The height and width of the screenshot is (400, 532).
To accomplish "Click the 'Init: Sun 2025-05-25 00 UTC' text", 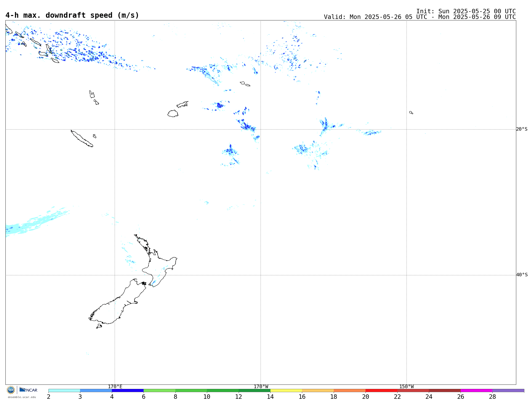I will tap(466, 11).
